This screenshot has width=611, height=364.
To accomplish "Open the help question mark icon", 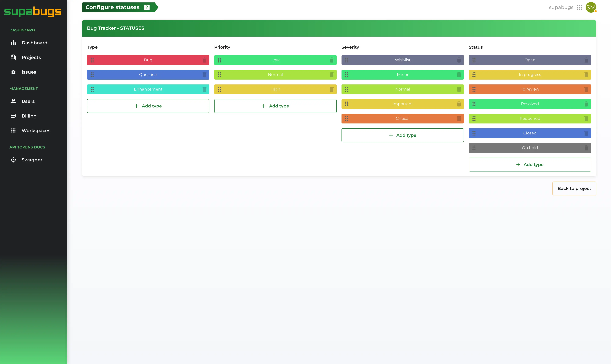I will 147,7.
